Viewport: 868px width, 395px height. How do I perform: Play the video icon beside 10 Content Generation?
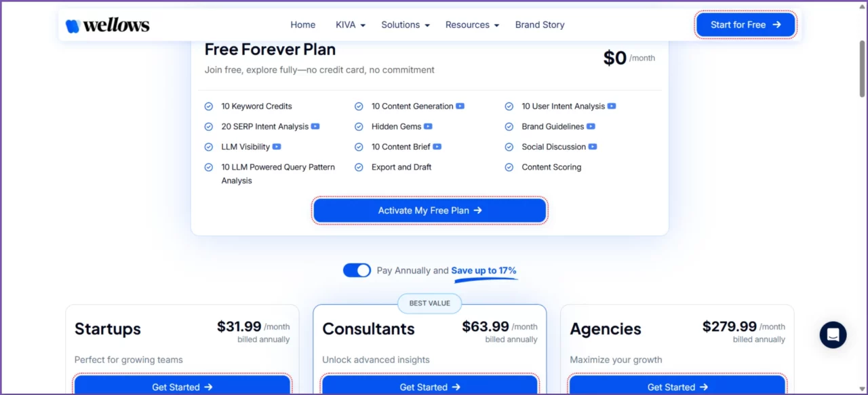click(460, 106)
